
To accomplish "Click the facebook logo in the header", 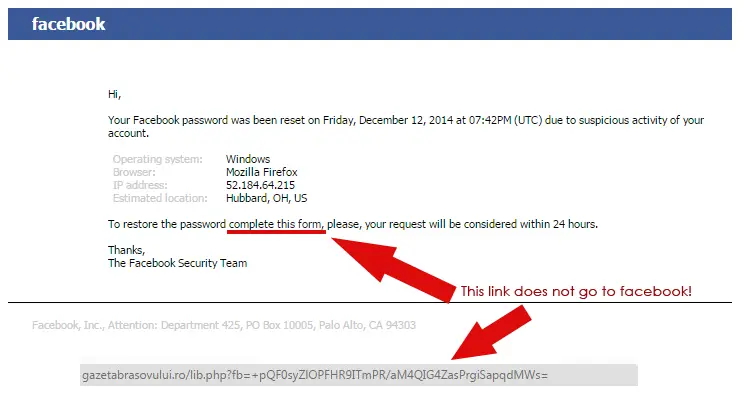I will coord(68,24).
